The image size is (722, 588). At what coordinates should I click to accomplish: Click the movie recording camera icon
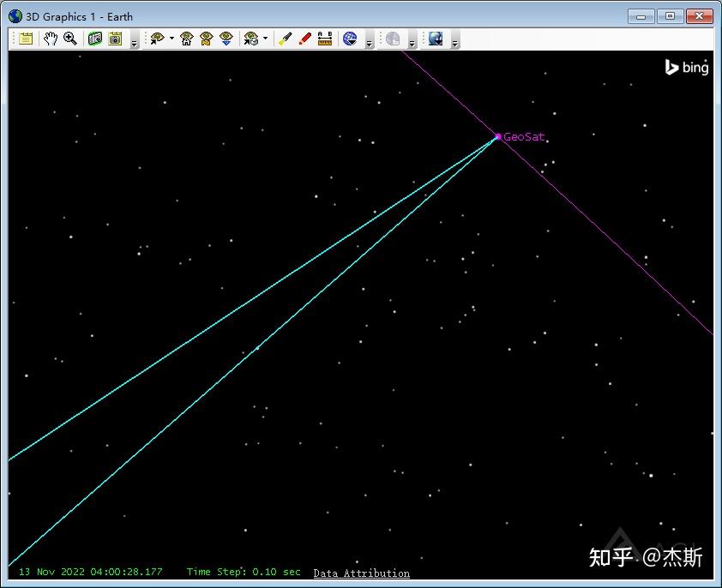click(115, 39)
